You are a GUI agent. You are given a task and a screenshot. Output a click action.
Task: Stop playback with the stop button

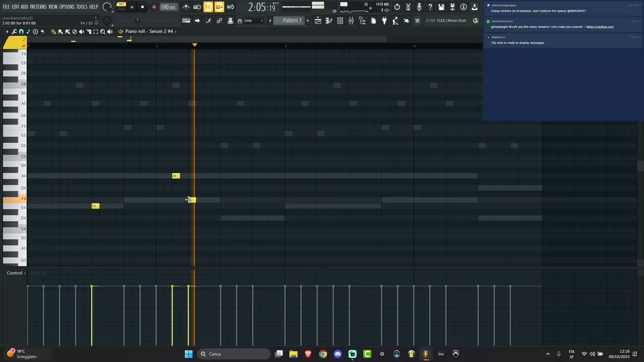(x=142, y=7)
